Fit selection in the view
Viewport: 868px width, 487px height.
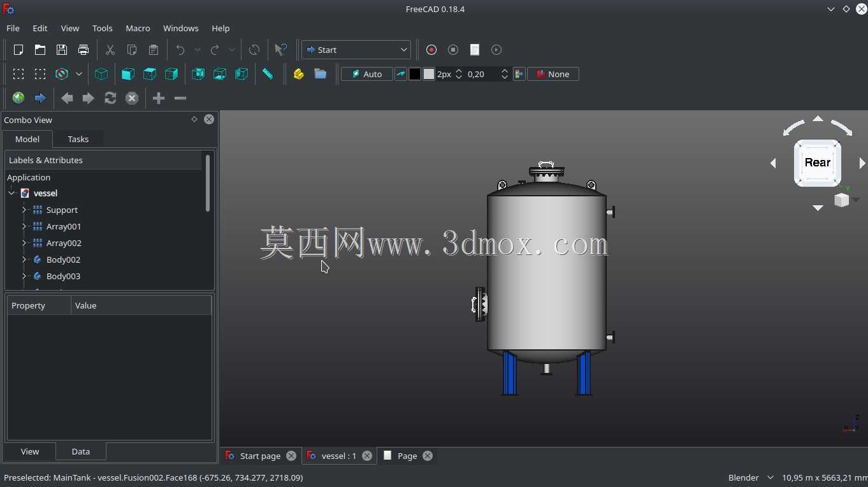tap(40, 74)
